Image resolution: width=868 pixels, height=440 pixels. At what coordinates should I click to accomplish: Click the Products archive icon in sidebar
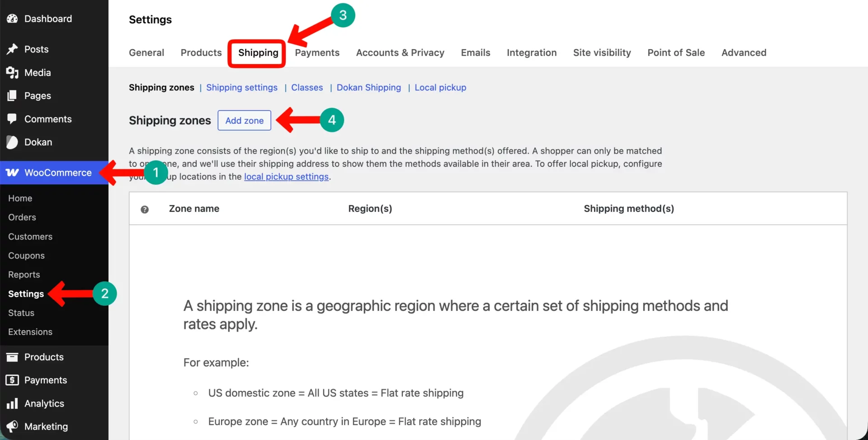12,357
